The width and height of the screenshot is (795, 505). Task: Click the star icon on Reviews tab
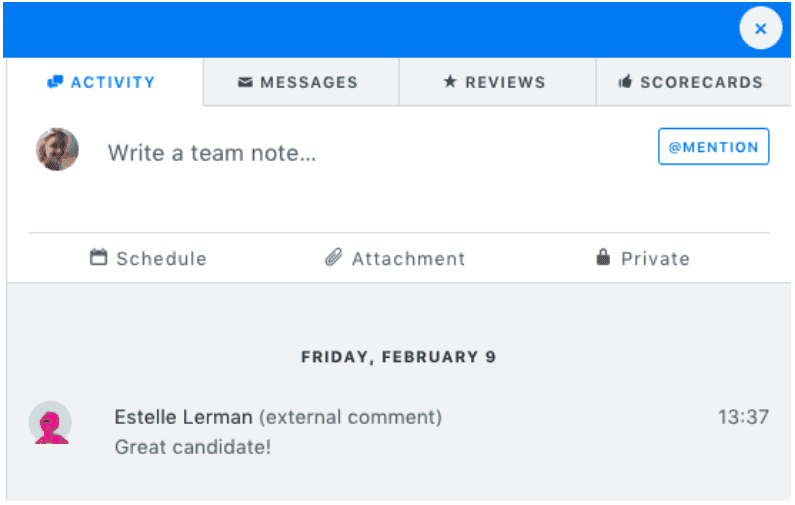pos(450,81)
